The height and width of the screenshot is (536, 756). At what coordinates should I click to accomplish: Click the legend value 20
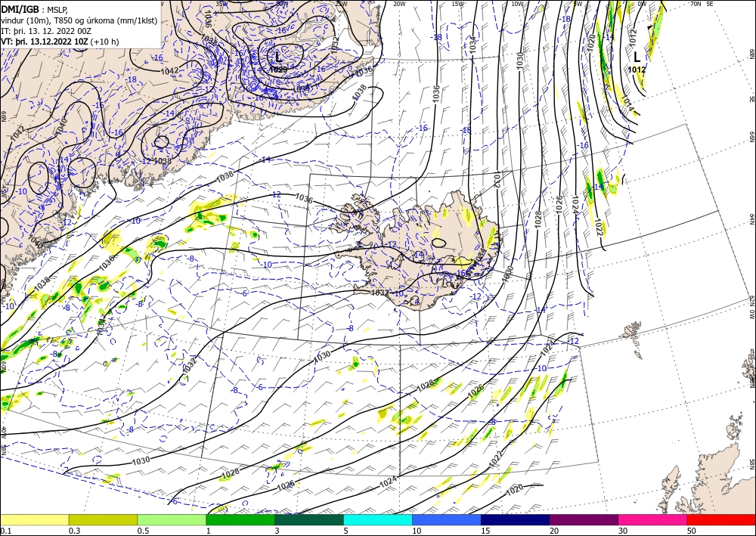[x=554, y=531]
